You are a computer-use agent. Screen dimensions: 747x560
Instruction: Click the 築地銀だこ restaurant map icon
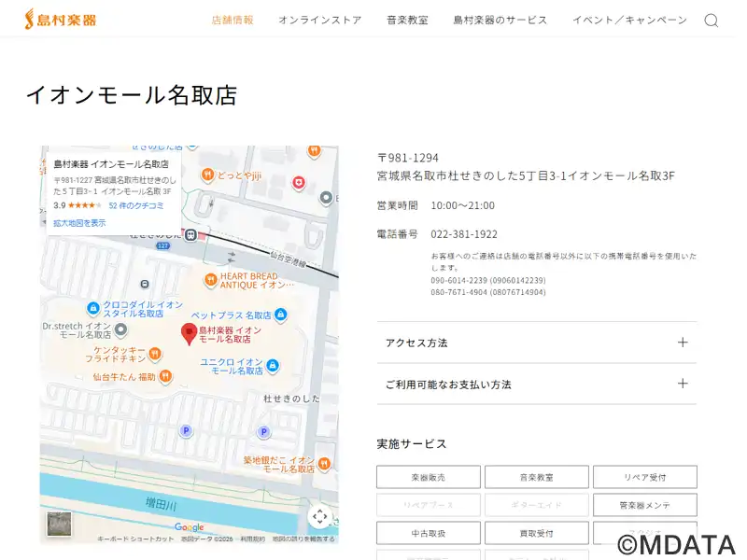[324, 463]
